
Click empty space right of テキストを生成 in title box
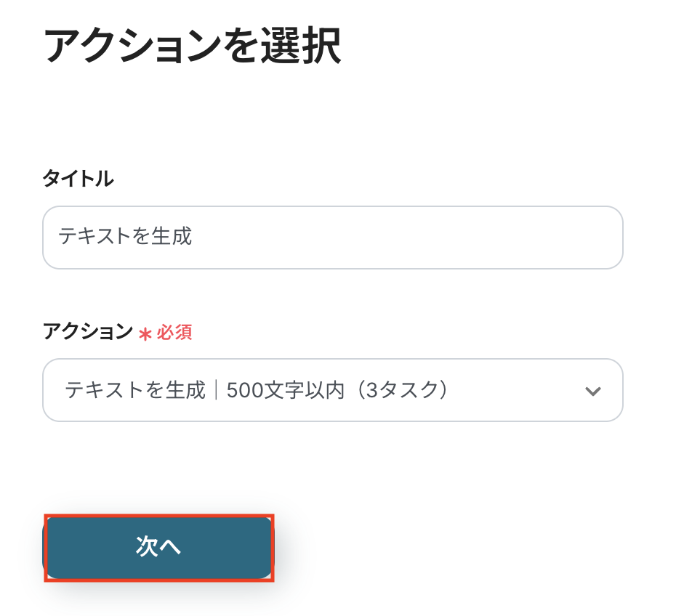(407, 237)
